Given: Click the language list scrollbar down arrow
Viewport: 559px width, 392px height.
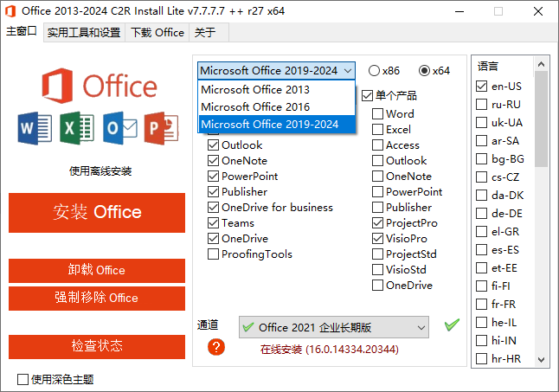Looking at the screenshot, I should [543, 359].
